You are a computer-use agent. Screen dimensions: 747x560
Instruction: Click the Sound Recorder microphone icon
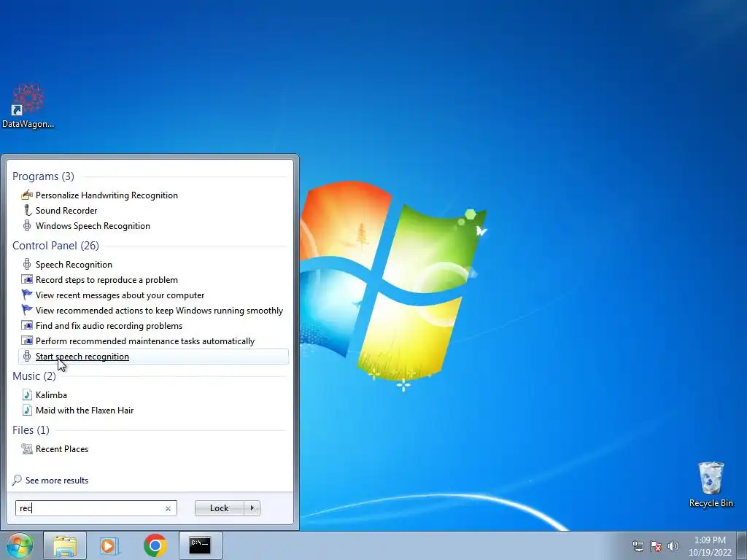click(x=27, y=211)
